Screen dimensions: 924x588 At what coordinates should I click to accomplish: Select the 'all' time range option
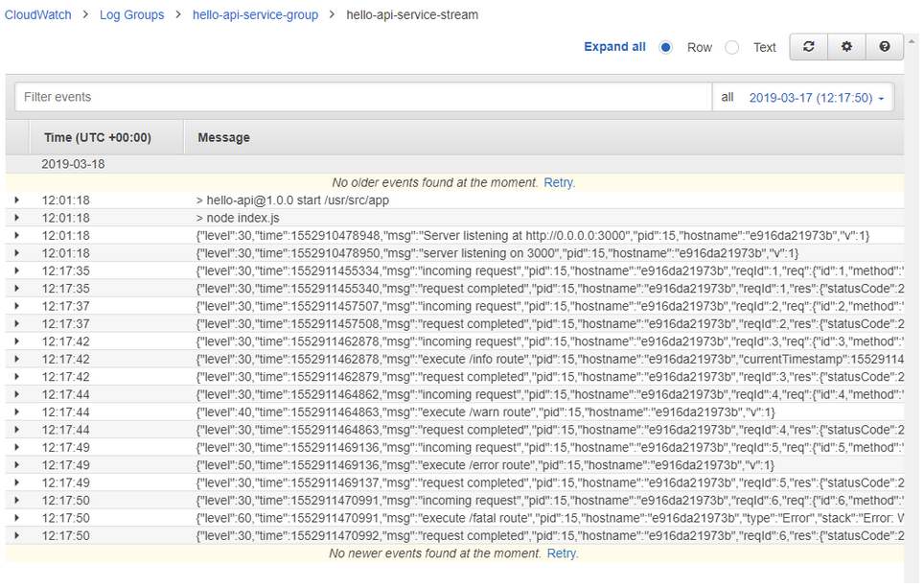coord(728,98)
